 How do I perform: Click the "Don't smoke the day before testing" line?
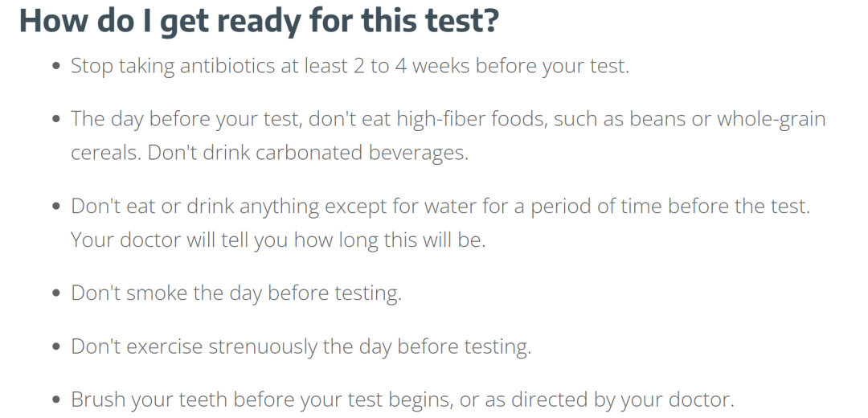[x=235, y=293]
